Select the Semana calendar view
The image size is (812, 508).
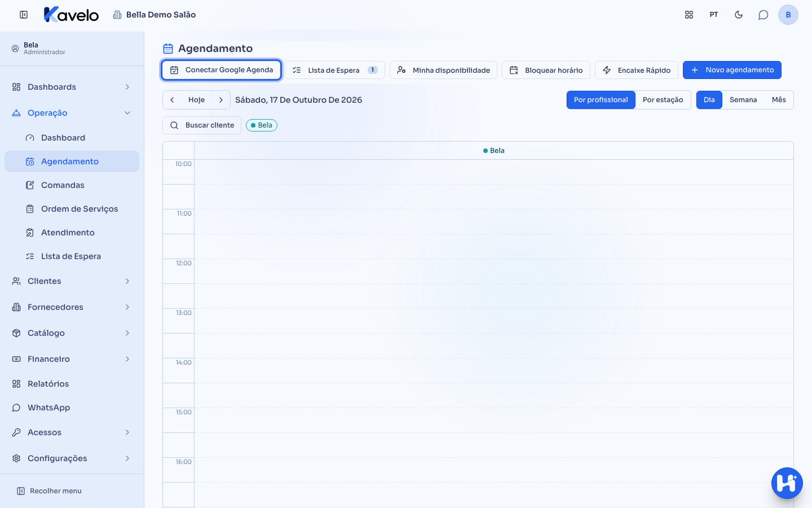[x=743, y=100]
